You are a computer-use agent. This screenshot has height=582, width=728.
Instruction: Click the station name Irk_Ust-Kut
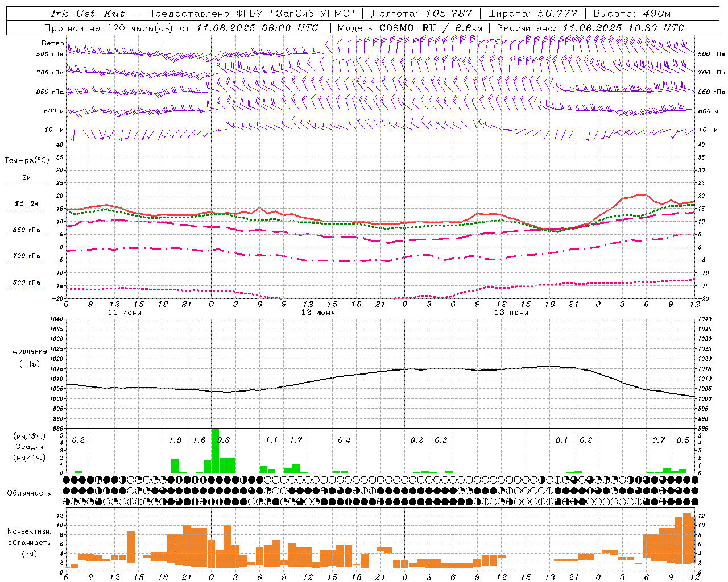pos(88,14)
